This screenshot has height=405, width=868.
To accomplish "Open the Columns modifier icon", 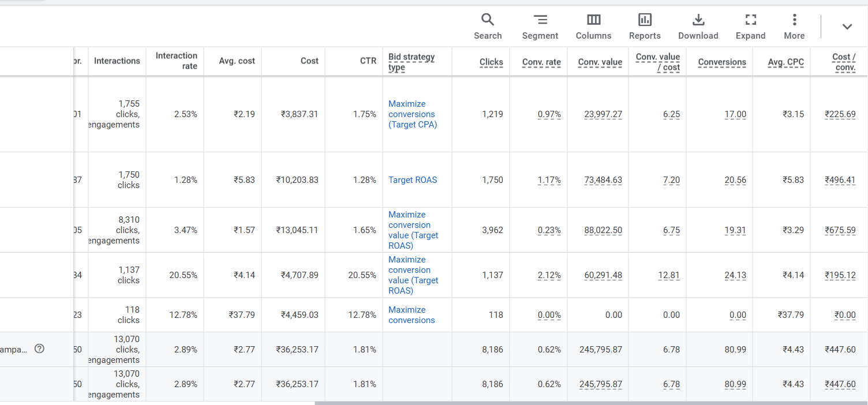I will (593, 27).
